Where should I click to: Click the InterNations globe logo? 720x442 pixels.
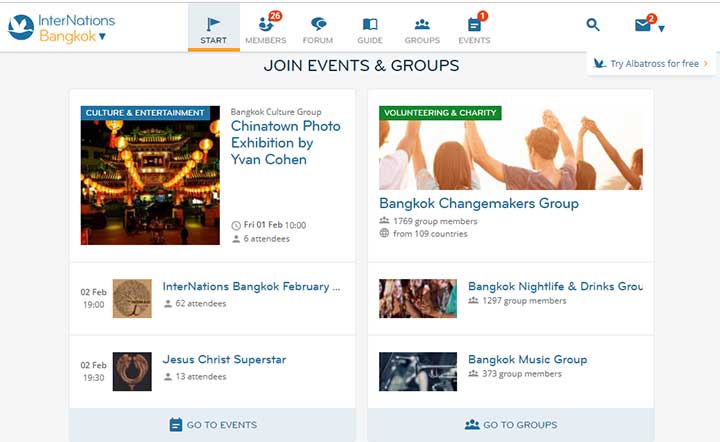pyautogui.click(x=21, y=27)
